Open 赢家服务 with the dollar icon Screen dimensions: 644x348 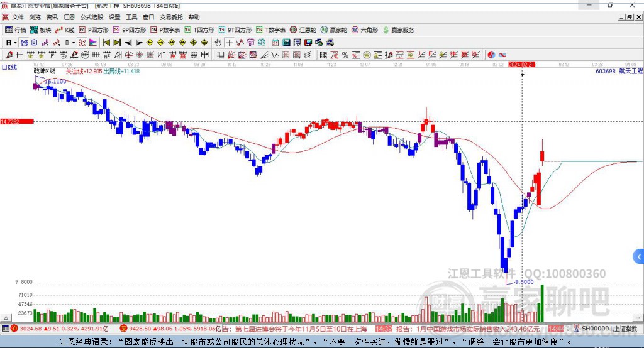coord(398,30)
